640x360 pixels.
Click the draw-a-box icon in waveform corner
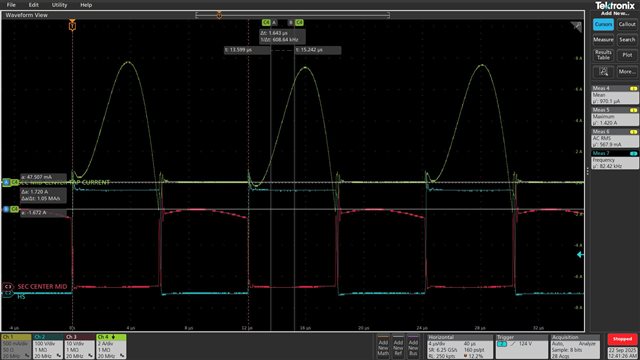click(576, 27)
